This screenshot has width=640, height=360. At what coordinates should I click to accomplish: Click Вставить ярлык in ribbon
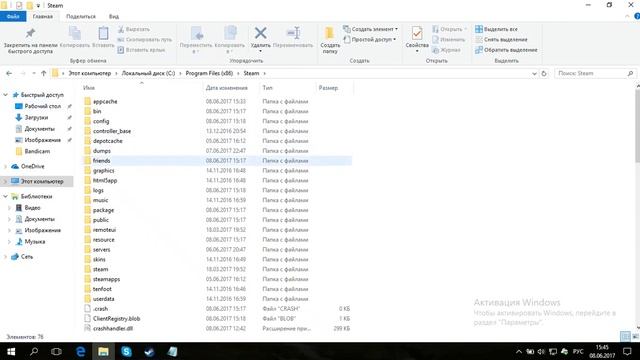pyautogui.click(x=141, y=50)
